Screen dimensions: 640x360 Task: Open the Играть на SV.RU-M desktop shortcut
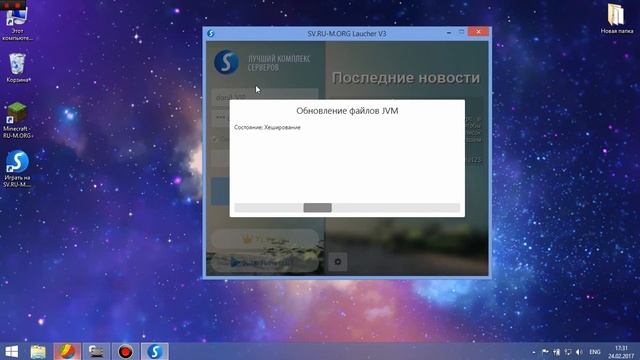coord(17,169)
